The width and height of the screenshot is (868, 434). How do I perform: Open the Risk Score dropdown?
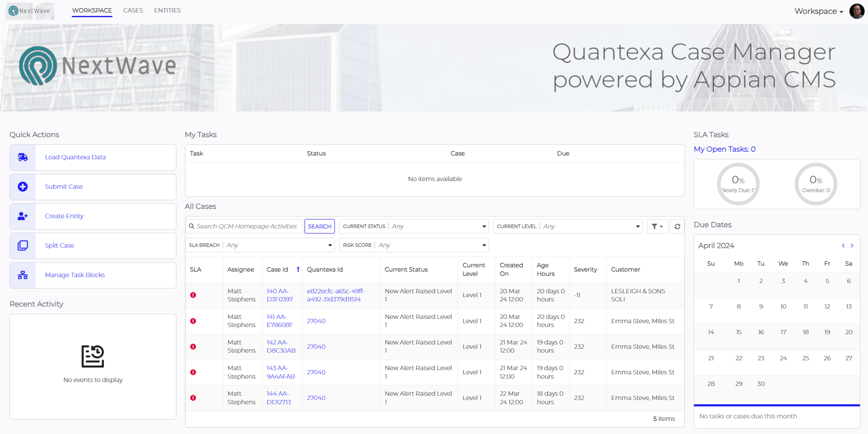[x=414, y=245]
